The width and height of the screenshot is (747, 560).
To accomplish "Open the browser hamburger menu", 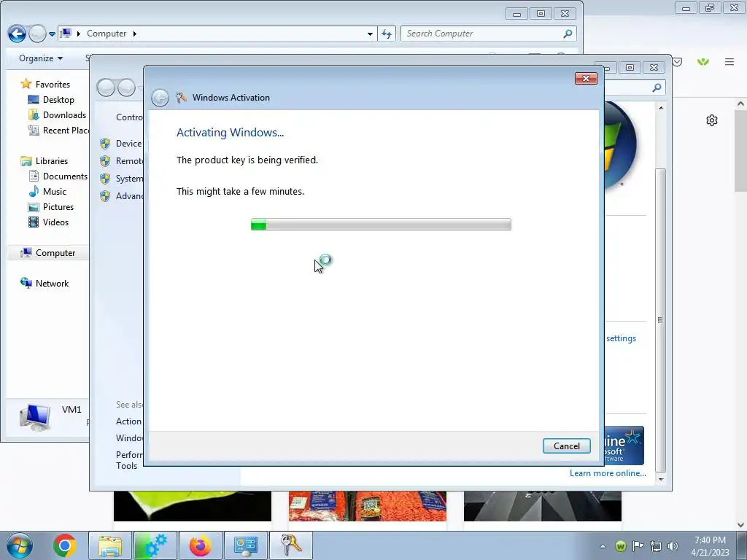I will pos(729,61).
